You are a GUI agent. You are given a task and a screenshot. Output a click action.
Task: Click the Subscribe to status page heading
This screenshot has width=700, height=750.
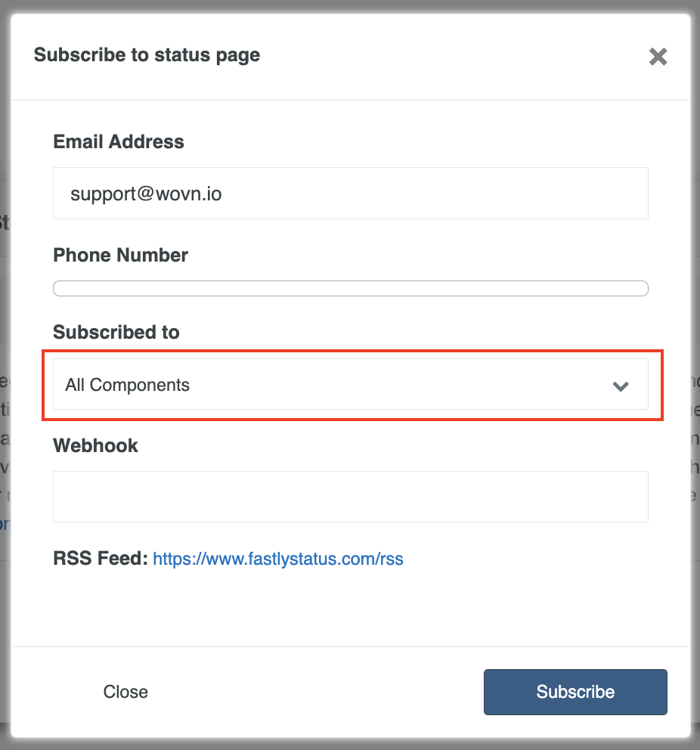coord(147,55)
